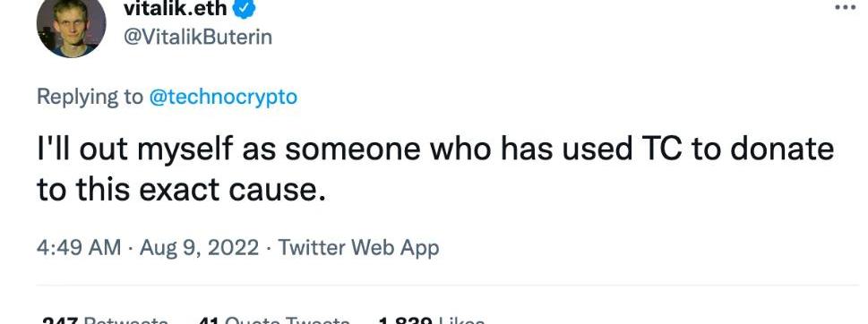Click the phrase "to this exact cause."
Viewport: 868px width, 324px height.
[179, 190]
